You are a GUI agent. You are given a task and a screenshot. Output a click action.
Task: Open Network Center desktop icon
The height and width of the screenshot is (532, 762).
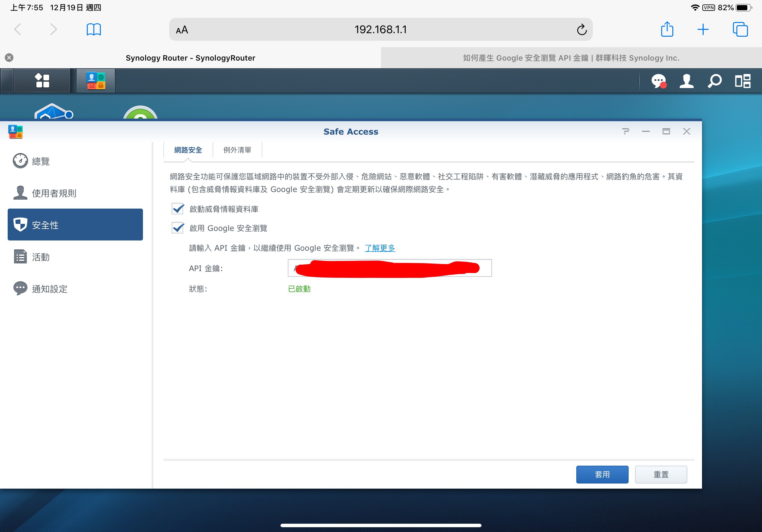(53, 112)
